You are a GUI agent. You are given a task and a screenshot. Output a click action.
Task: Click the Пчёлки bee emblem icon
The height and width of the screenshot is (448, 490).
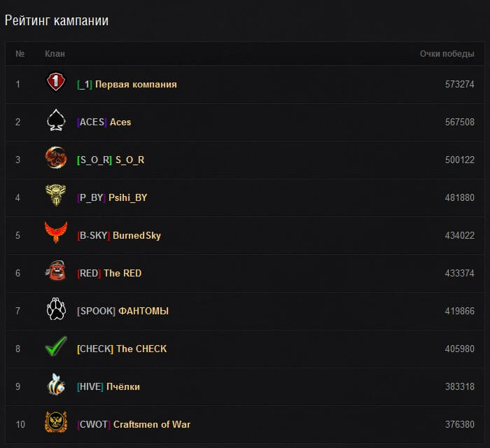pos(56,386)
